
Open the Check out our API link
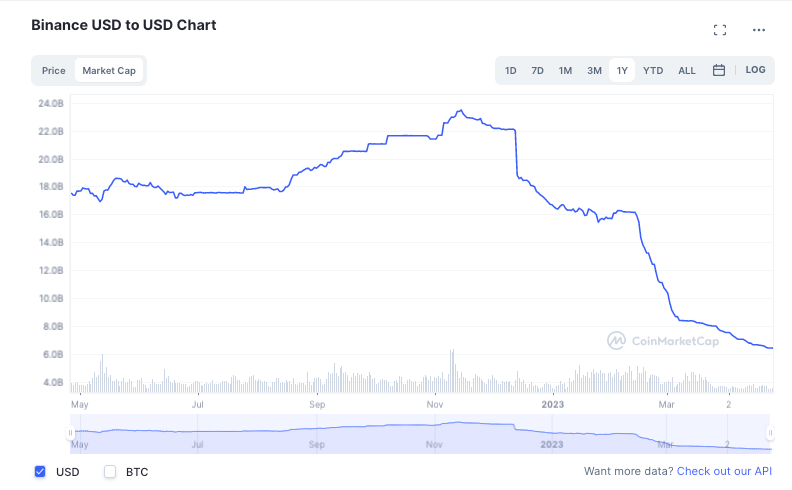[724, 471]
